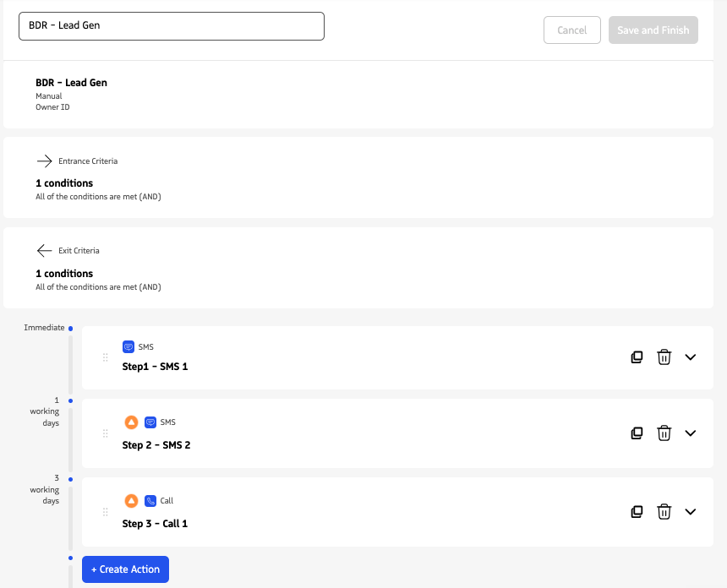Click the timeline dot beside Create Action
The image size is (727, 588).
coord(70,558)
